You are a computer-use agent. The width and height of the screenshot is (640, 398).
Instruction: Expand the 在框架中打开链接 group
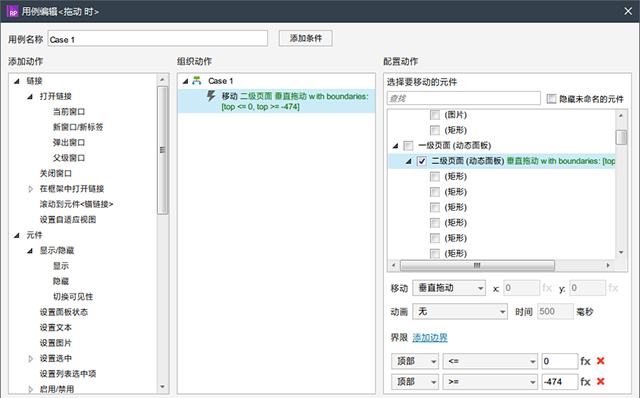pos(30,189)
